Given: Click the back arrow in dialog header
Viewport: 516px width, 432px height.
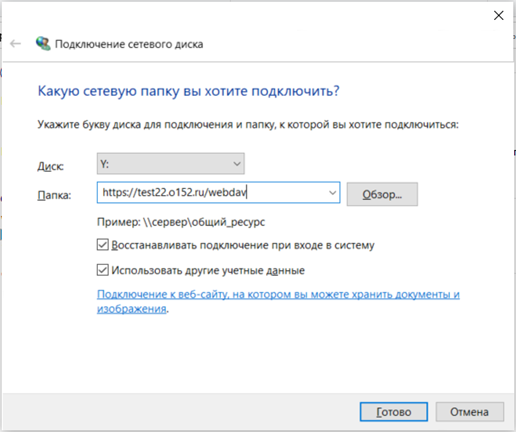Looking at the screenshot, I should click(15, 44).
